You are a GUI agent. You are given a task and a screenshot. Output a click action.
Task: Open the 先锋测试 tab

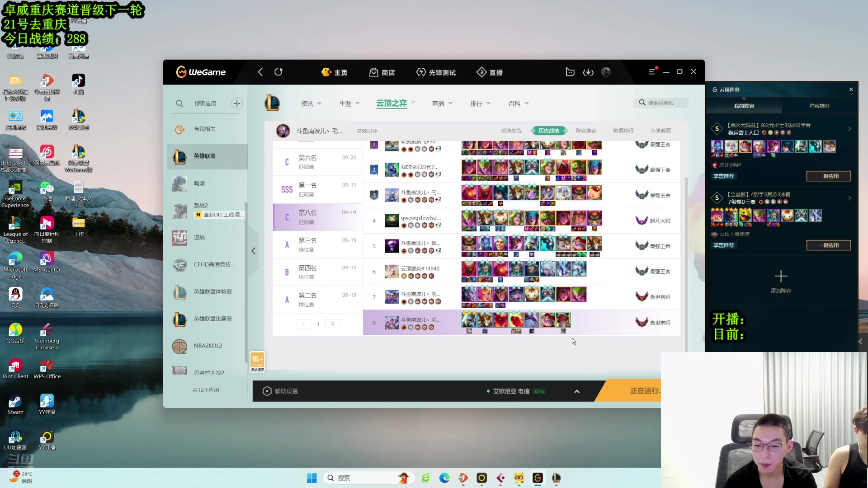coord(436,72)
